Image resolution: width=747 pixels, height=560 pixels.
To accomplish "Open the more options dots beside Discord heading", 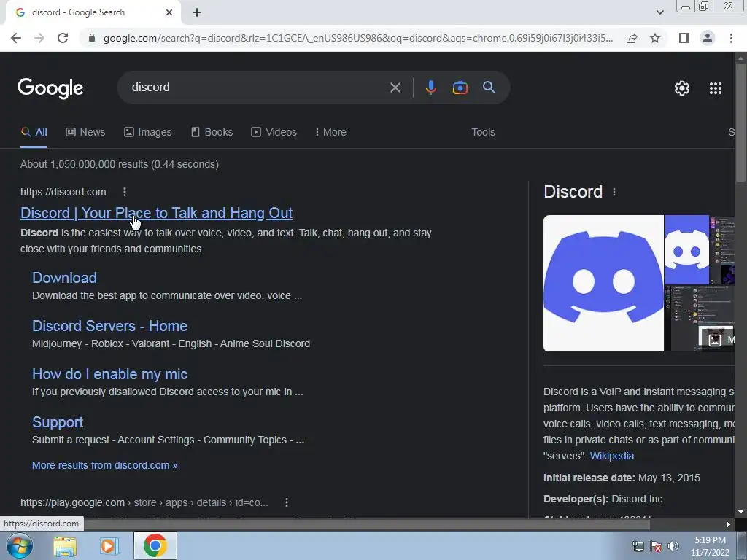I will (614, 192).
